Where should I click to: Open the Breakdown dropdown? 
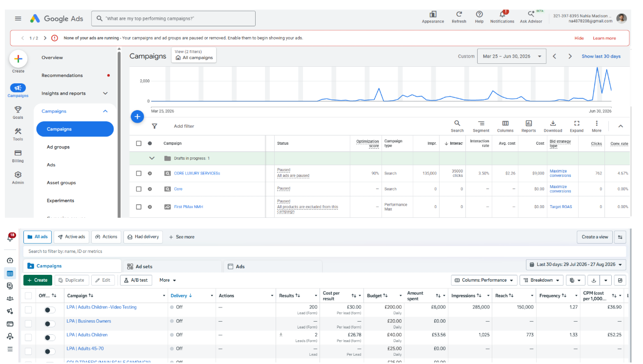(541, 280)
